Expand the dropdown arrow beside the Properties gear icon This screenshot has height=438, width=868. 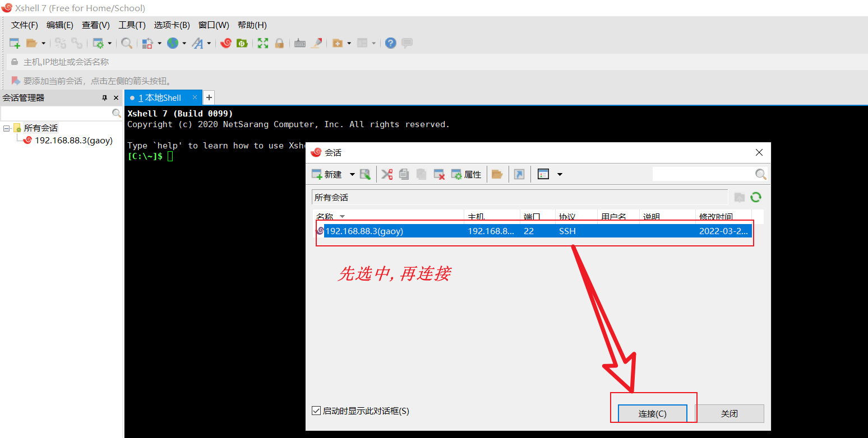tap(109, 43)
